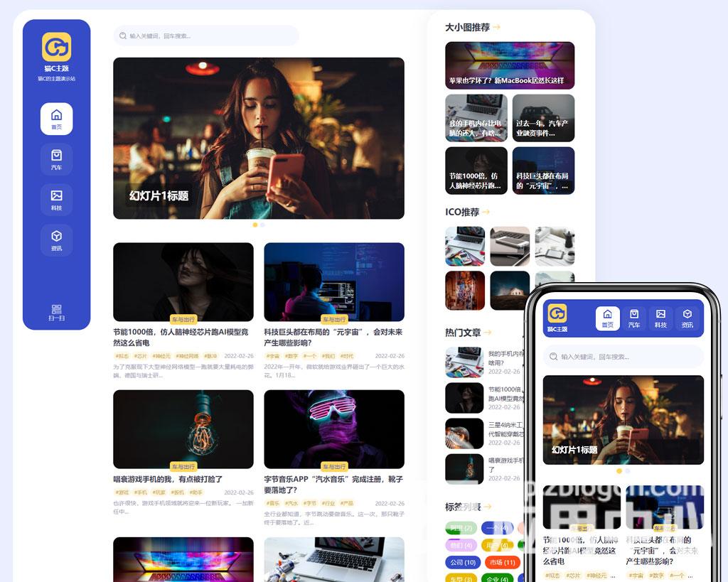Switch to the 科技 tab in the mobile preview

660,318
